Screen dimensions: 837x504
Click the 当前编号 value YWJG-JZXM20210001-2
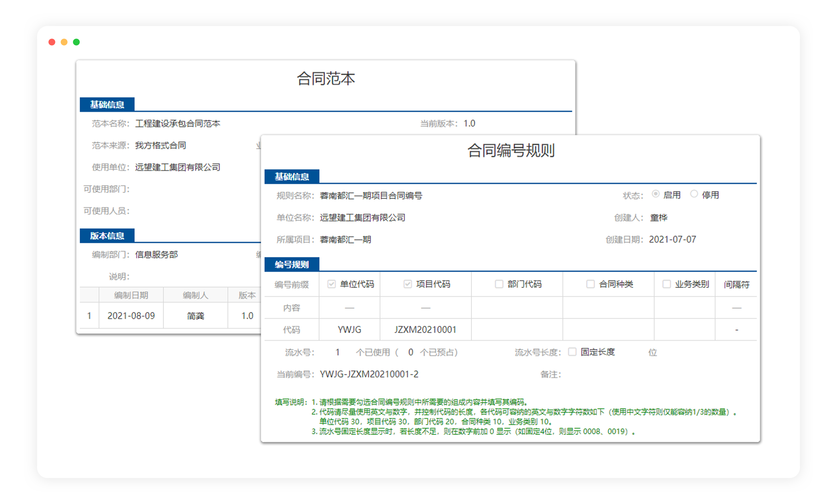pos(369,374)
